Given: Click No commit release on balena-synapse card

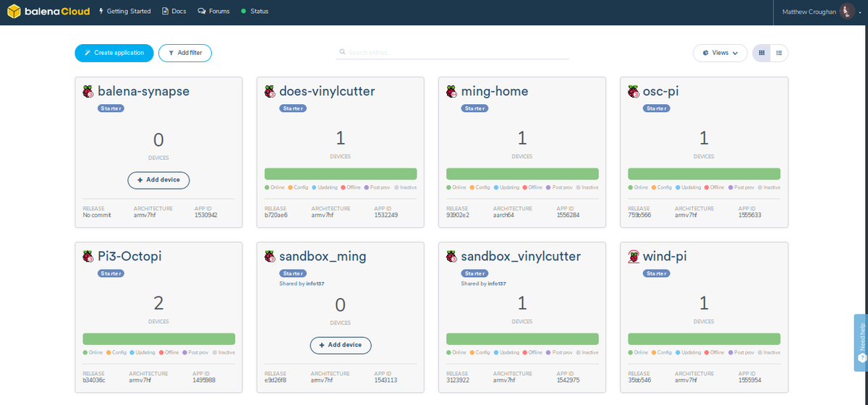Looking at the screenshot, I should click(97, 216).
